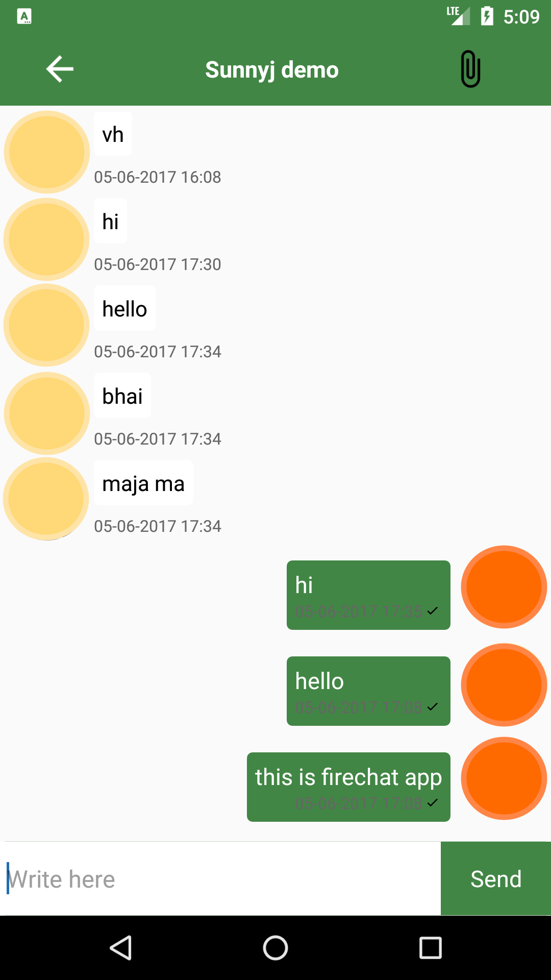Tap the back arrow in header
Screen dimensions: 551x980
click(60, 69)
